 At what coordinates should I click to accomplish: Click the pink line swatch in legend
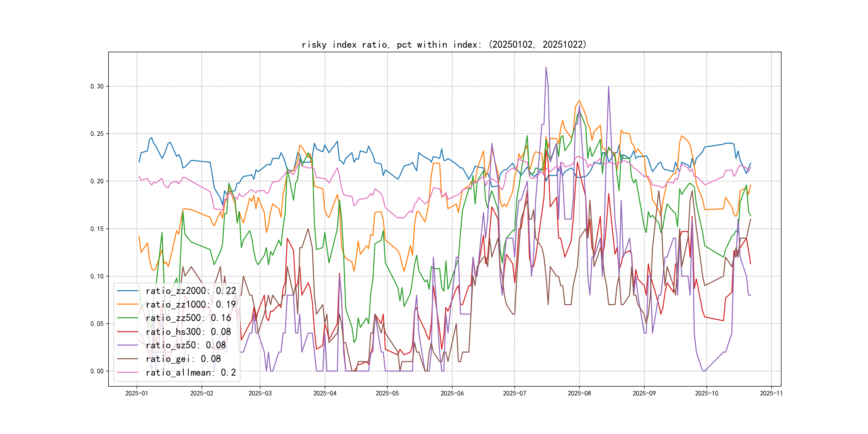tap(127, 373)
